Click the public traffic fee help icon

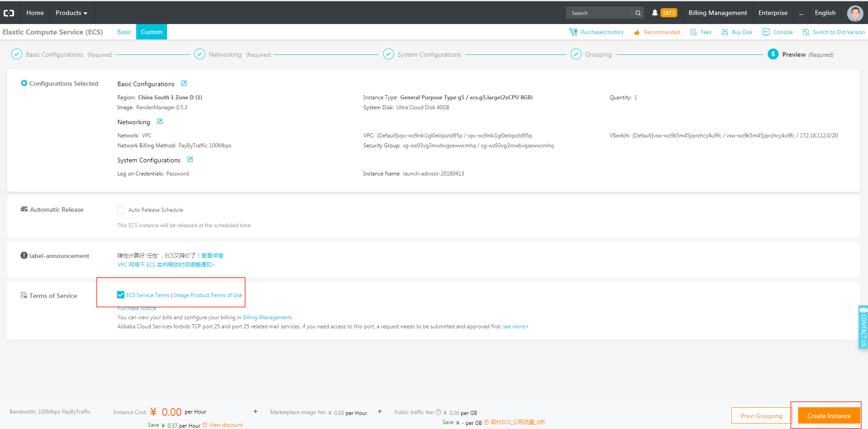point(439,412)
